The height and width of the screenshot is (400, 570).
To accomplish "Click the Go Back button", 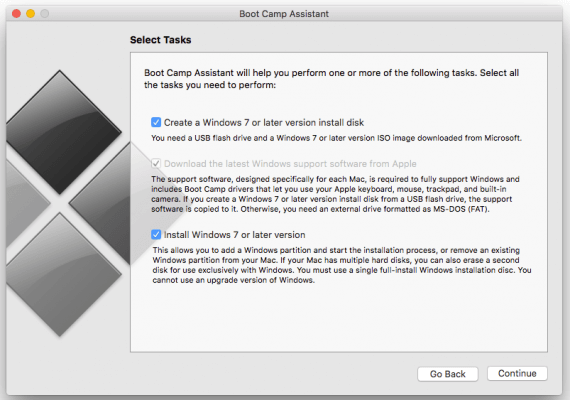I will (x=447, y=374).
